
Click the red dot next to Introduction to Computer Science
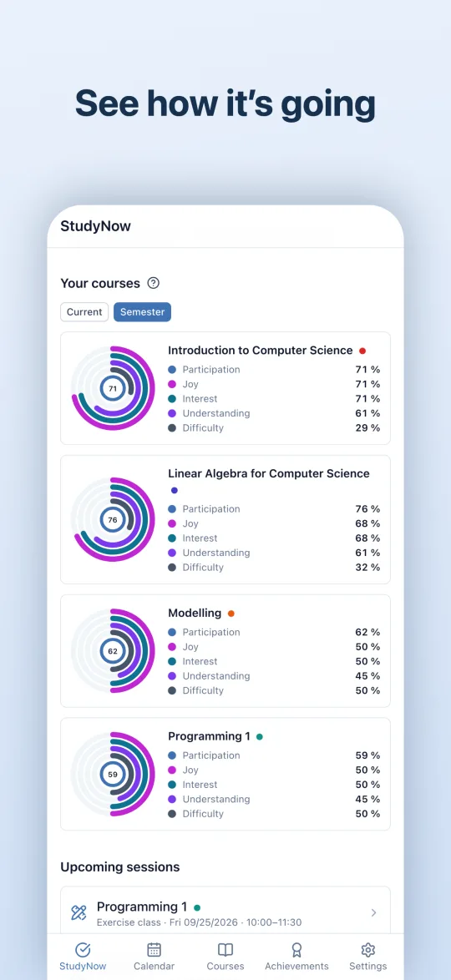click(x=362, y=351)
